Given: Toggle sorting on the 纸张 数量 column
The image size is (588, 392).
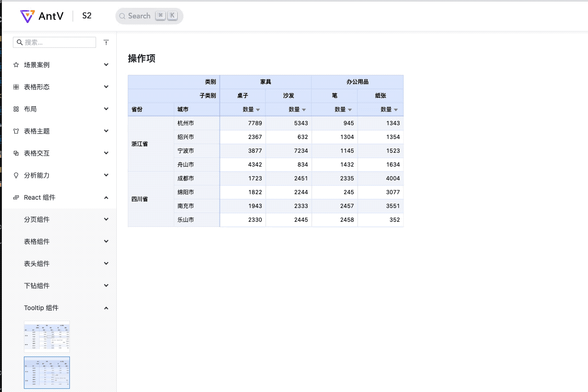Looking at the screenshot, I should (396, 110).
